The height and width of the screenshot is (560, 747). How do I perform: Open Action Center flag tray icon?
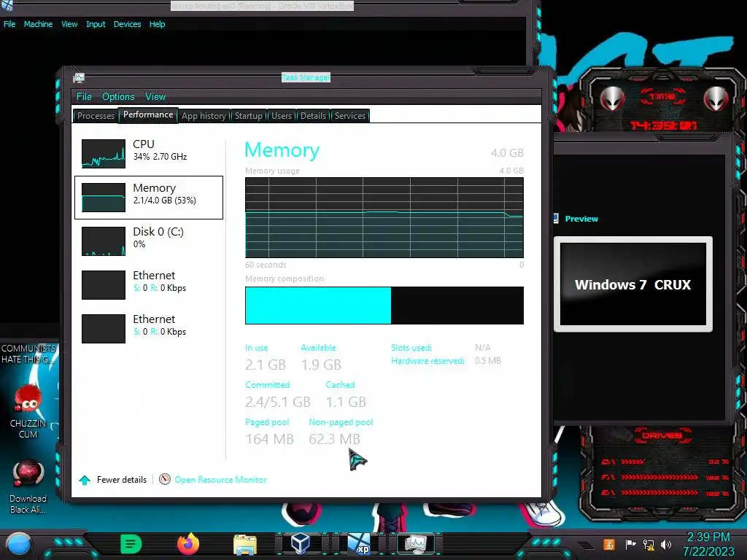(x=630, y=544)
